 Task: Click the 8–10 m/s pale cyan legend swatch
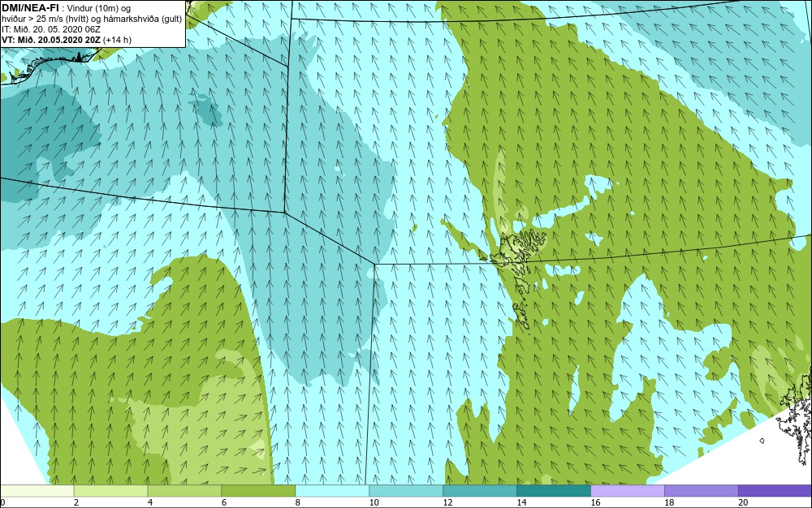click(x=332, y=490)
